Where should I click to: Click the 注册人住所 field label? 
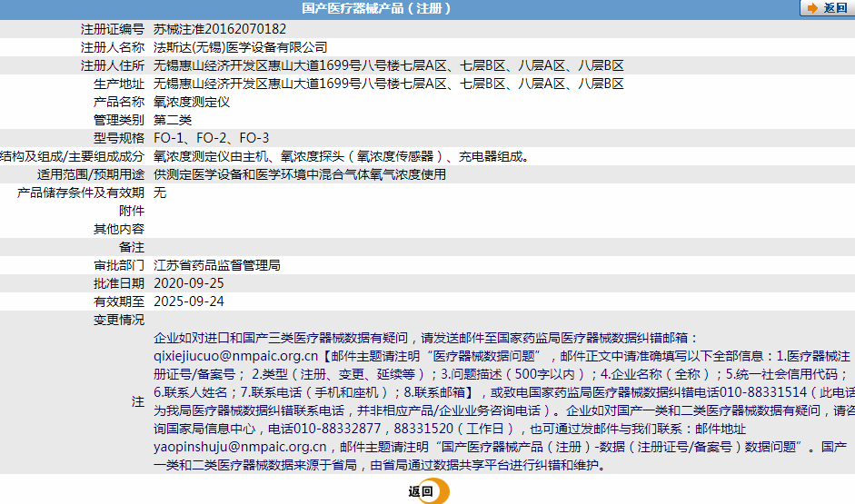(x=113, y=65)
